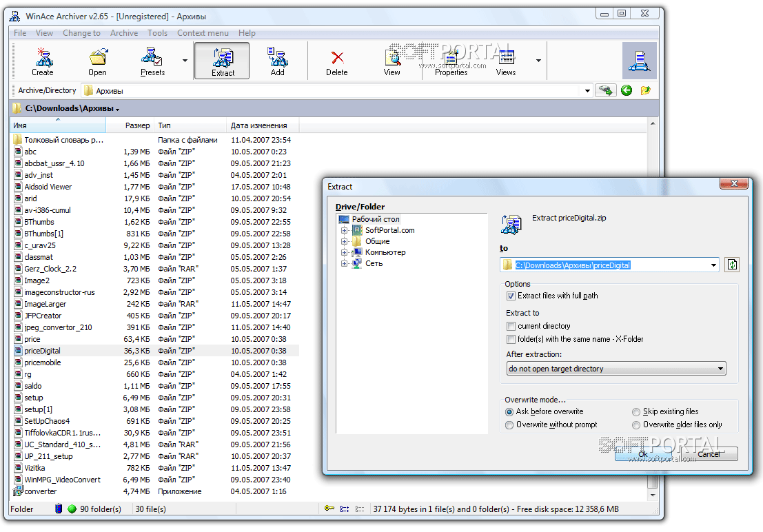Click the Create archive toolbar icon
The image size is (763, 532).
pyautogui.click(x=43, y=57)
